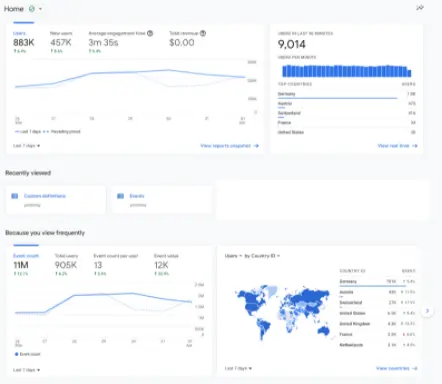442x384 pixels.
Task: Open the View reports snapshot link
Action: (229, 146)
